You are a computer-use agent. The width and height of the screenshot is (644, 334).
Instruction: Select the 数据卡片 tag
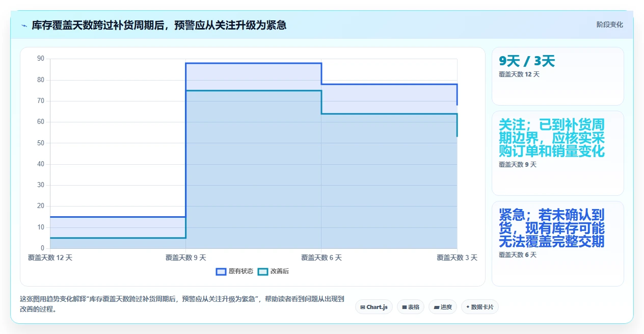point(480,307)
